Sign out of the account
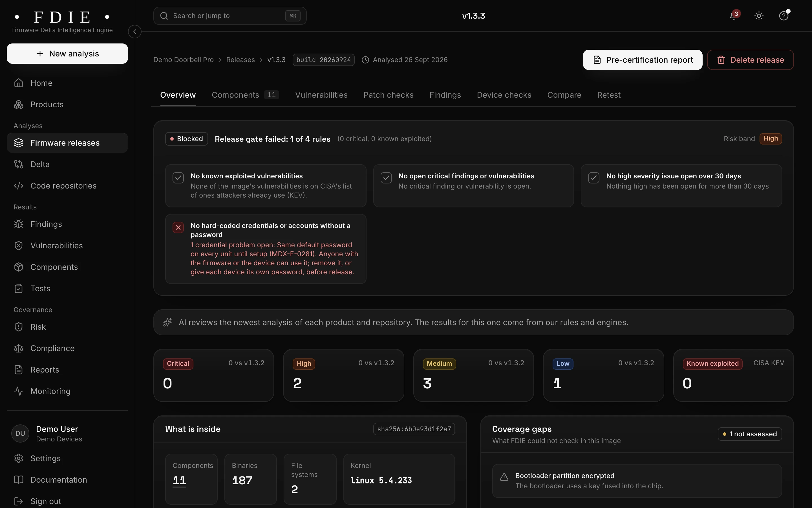Viewport: 812px width, 508px height. click(67, 501)
